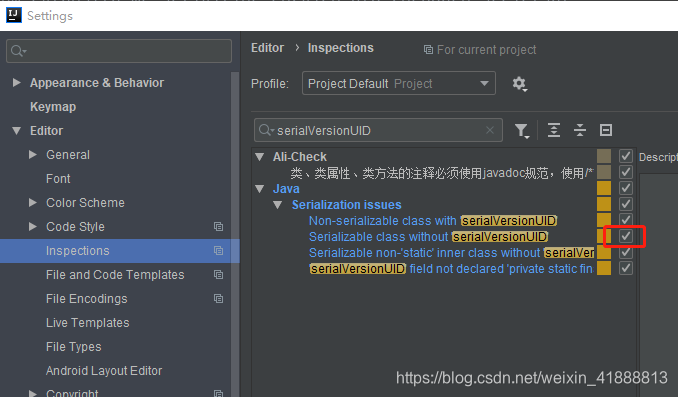Toggle the Java group checkbox

tap(626, 188)
